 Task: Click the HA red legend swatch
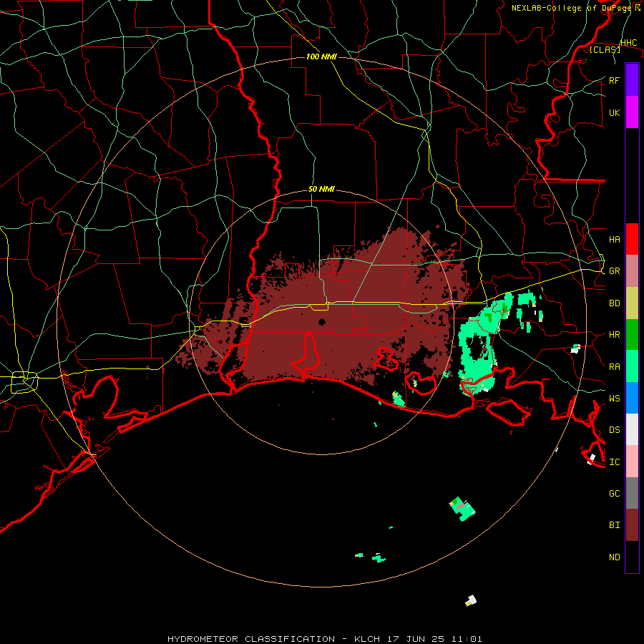coord(632,239)
